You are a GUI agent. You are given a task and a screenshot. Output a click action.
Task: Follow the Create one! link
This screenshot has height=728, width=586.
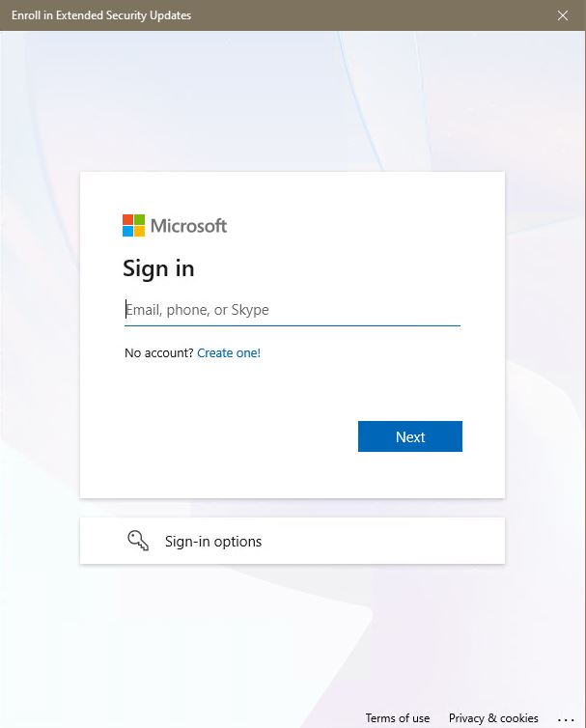click(x=229, y=352)
